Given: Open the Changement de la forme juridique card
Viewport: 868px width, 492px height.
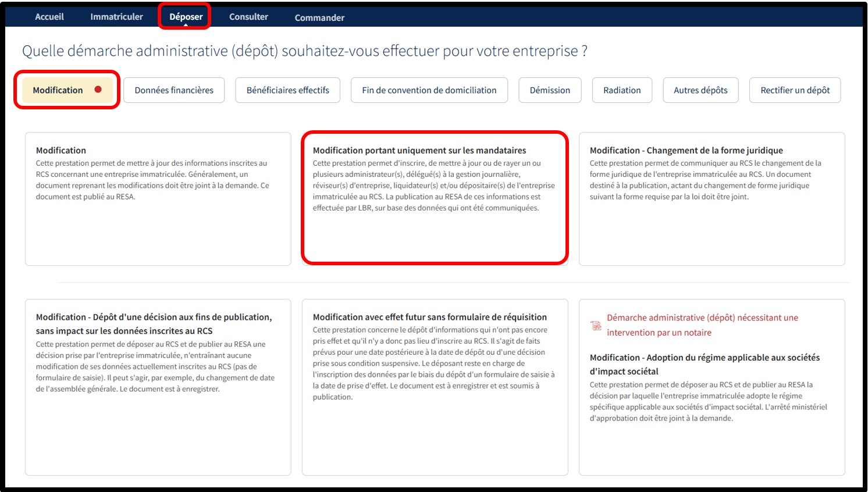Looking at the screenshot, I should pos(712,199).
